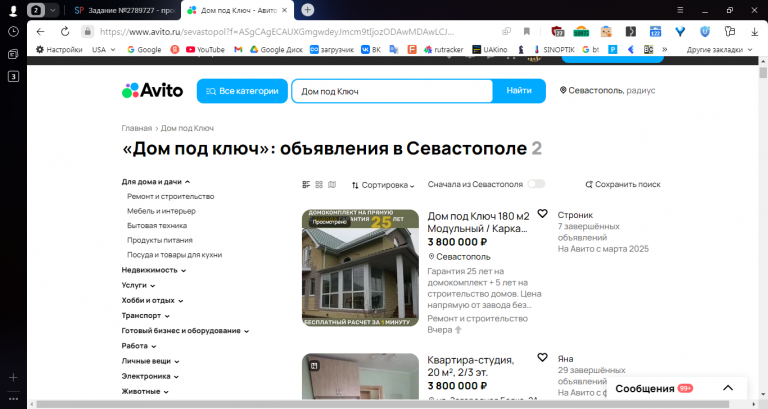Click the Дом под Ключ search field
Image resolution: width=768 pixels, height=409 pixels.
click(392, 91)
